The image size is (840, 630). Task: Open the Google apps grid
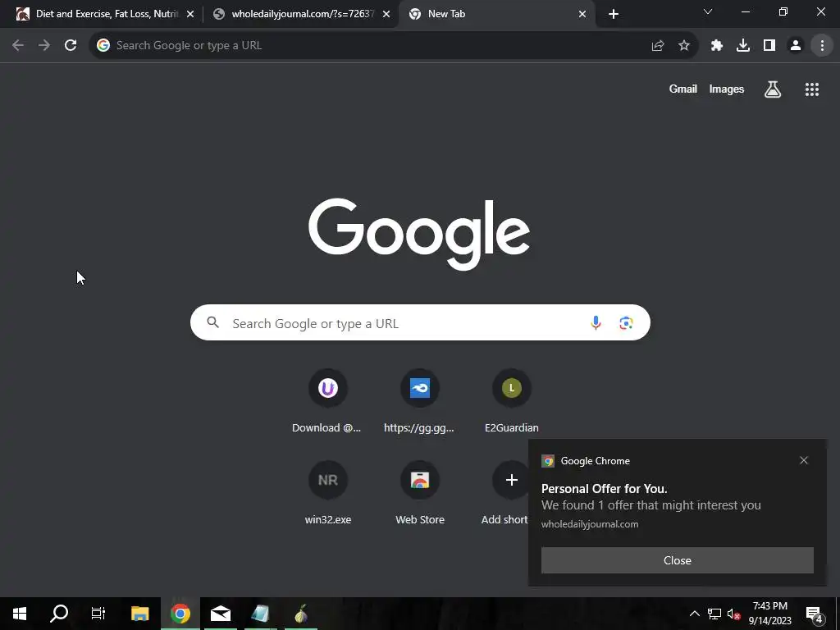click(812, 89)
